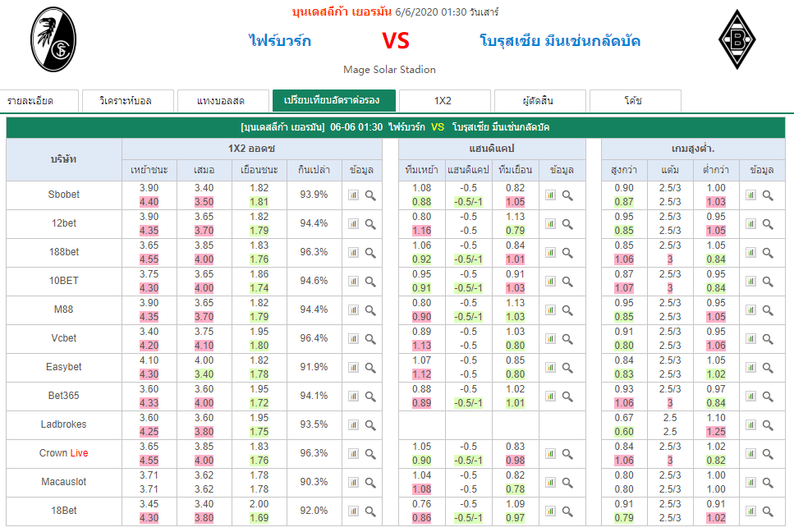Screen dimensions: 794x532
Task: Click the Borussia Mönchengladbach club logo
Action: (x=737, y=39)
